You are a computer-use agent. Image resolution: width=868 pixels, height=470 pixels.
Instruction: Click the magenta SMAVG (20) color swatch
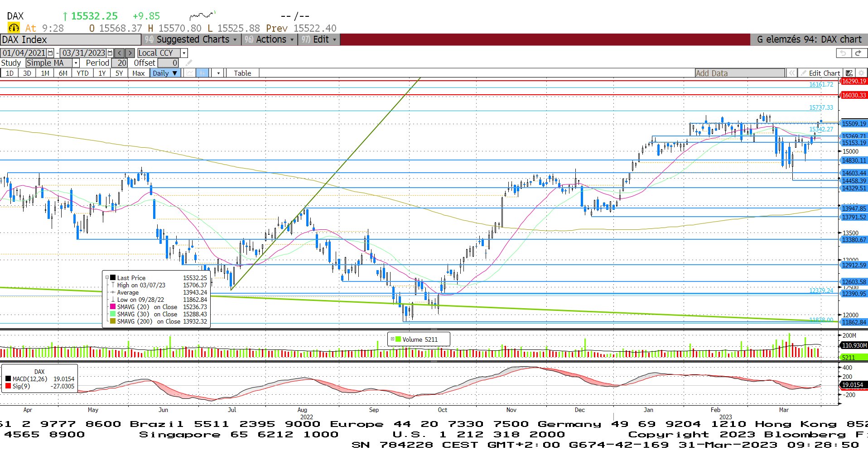113,307
